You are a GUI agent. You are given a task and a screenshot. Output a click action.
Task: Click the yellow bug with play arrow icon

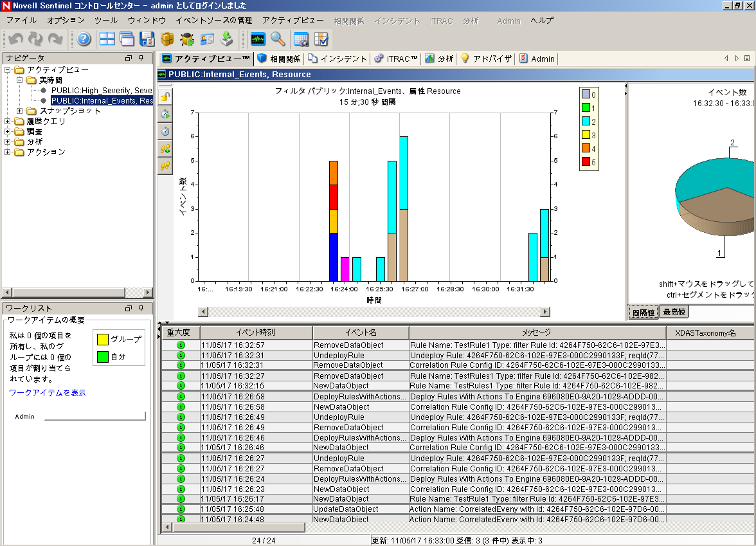click(x=187, y=39)
